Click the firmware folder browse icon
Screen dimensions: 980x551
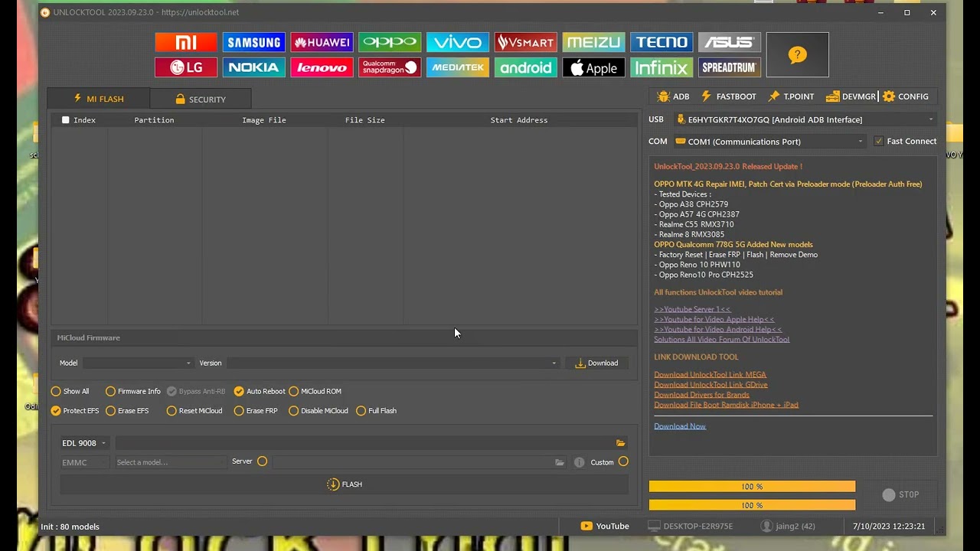(x=620, y=443)
